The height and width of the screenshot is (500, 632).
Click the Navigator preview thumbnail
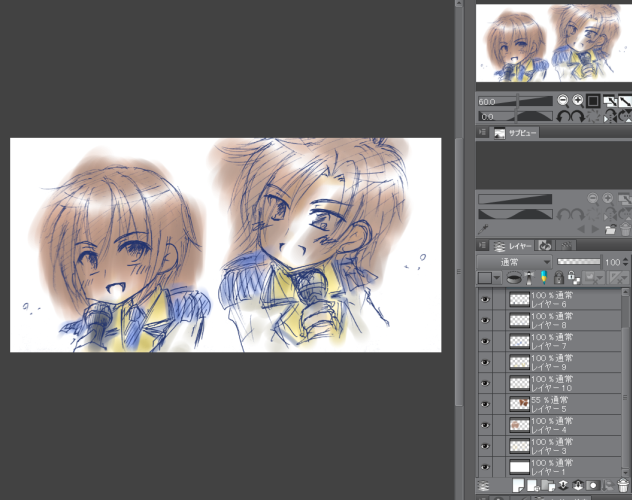point(554,43)
